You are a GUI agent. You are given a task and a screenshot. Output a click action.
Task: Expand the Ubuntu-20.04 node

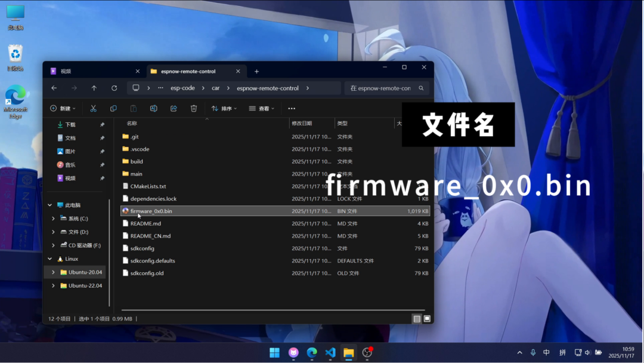pyautogui.click(x=54, y=272)
